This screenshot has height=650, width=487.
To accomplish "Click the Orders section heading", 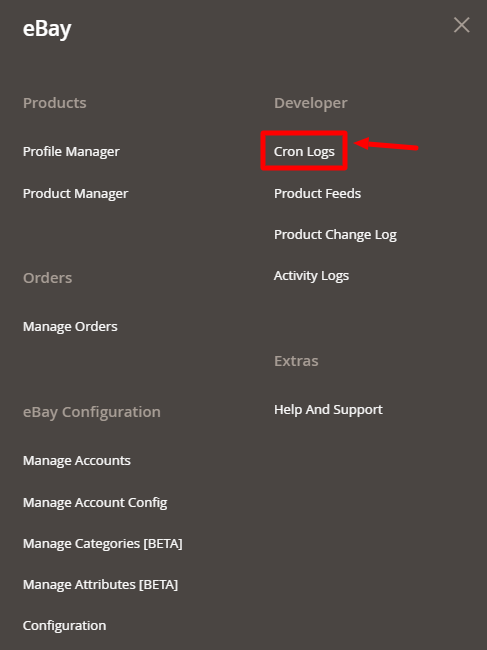I will pyautogui.click(x=47, y=278).
